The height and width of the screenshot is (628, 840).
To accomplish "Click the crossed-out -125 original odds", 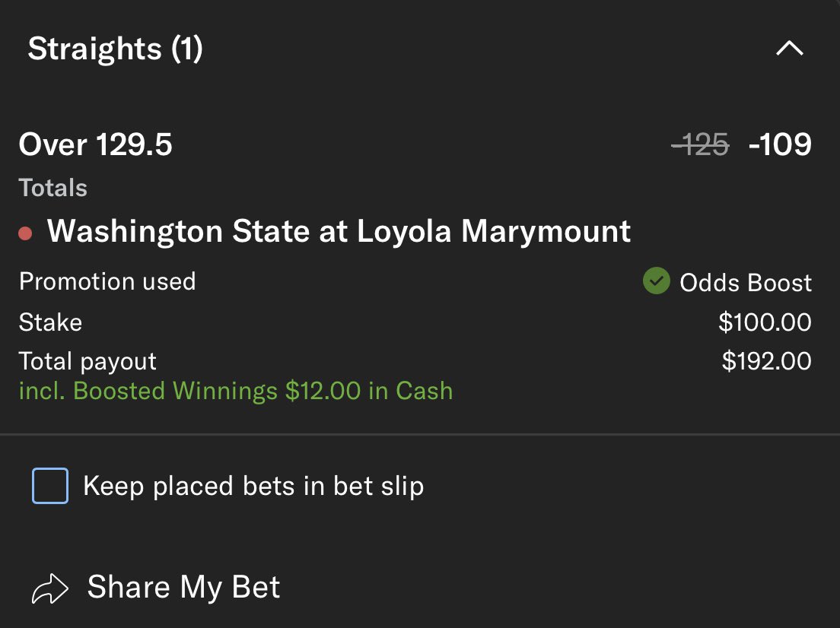I will pyautogui.click(x=700, y=144).
